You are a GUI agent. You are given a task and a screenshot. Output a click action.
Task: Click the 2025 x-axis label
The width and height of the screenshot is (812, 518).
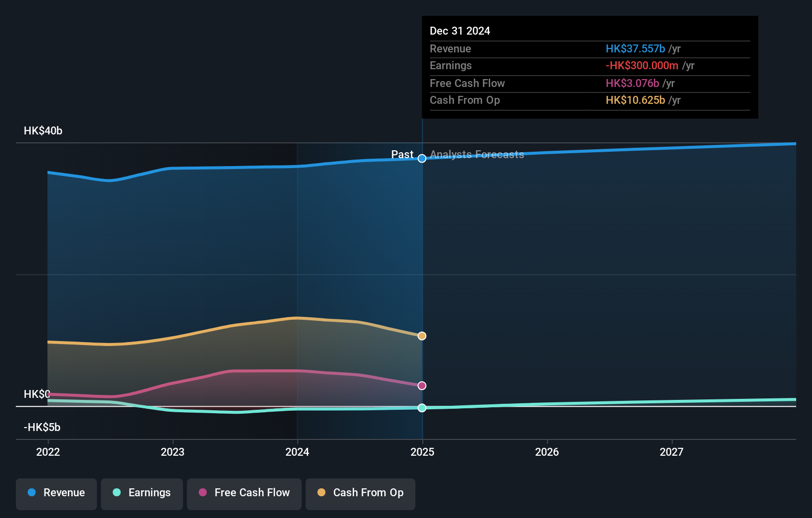coord(422,452)
